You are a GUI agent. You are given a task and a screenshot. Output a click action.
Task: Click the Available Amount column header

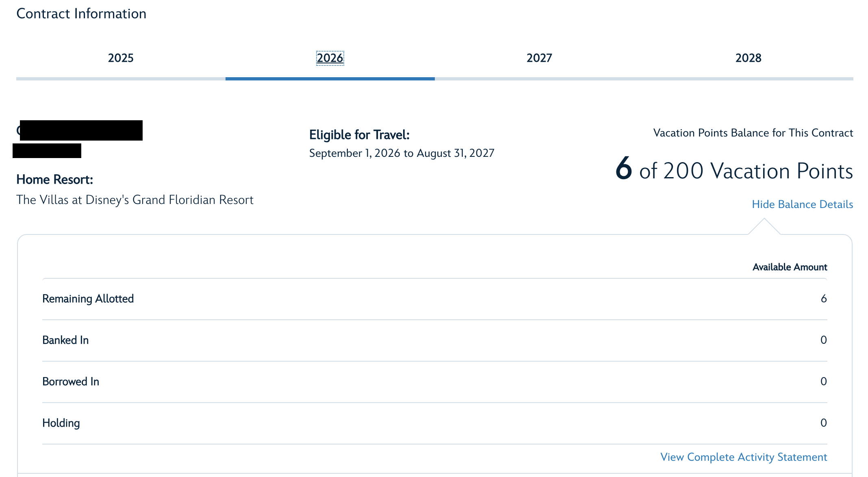(790, 267)
